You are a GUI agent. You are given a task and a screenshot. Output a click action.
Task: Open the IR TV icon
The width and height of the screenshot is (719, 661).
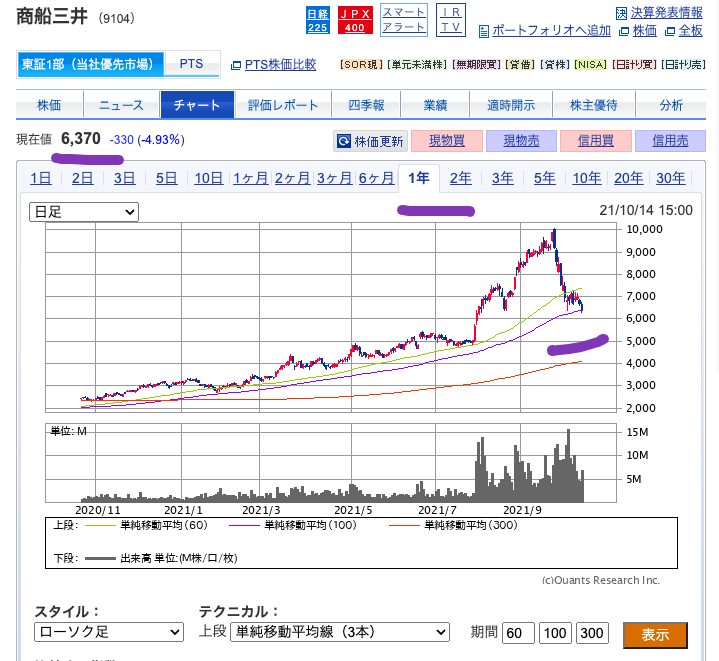coord(450,20)
